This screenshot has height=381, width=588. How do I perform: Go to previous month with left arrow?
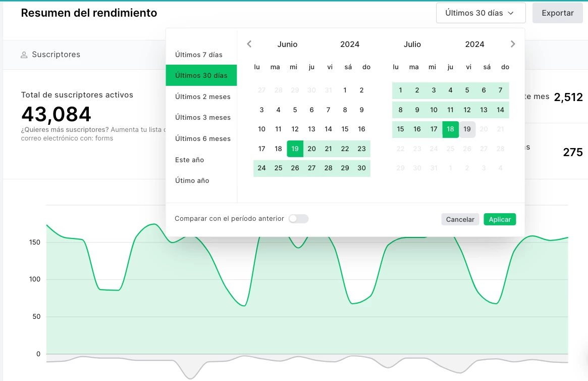(249, 44)
